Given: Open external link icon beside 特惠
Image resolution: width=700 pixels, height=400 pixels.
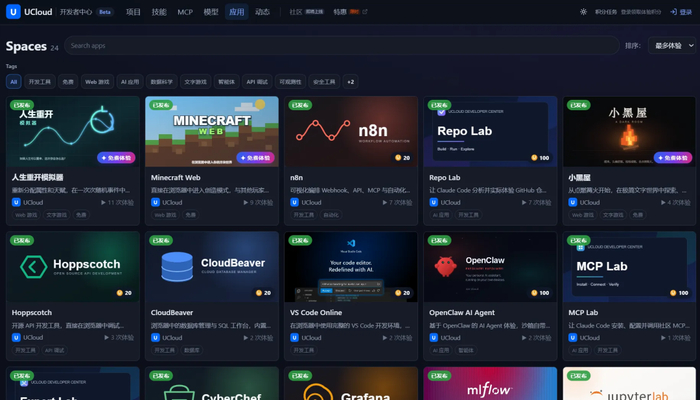Looking at the screenshot, I should (x=365, y=12).
